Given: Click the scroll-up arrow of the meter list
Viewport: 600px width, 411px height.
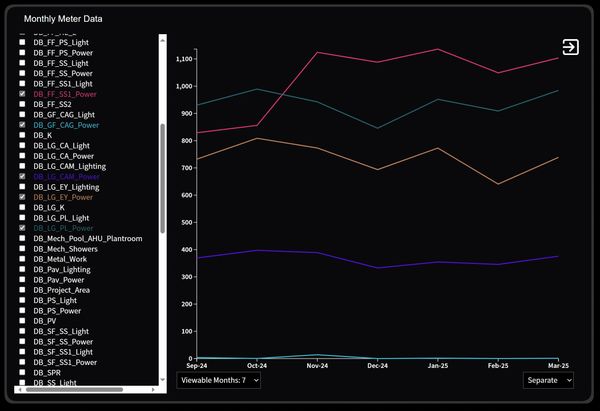Looking at the screenshot, I should coord(163,38).
